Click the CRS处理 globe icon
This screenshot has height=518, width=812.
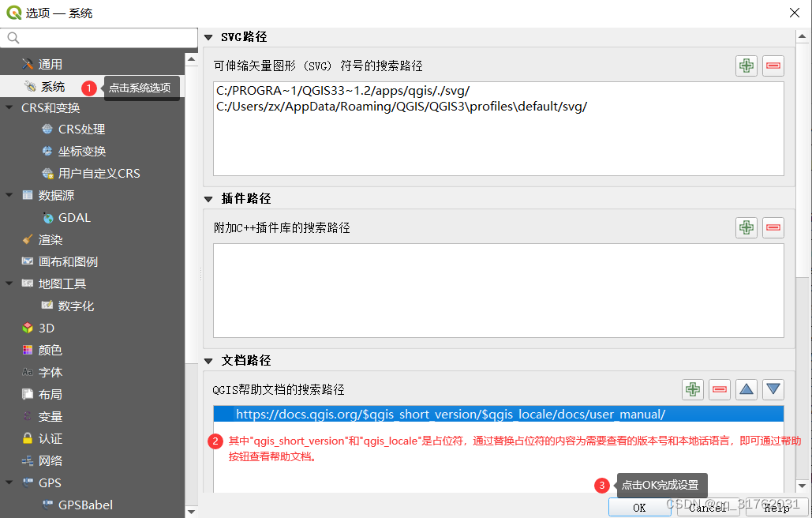point(47,129)
